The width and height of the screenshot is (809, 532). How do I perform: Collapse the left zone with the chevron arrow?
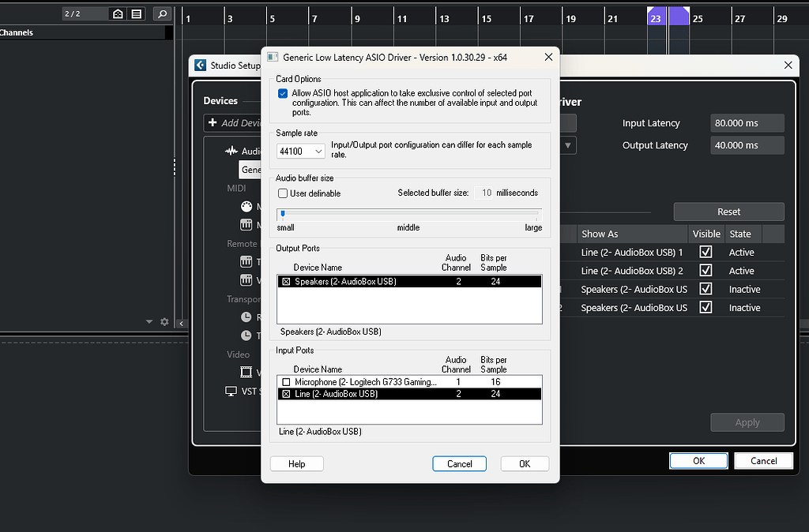tap(181, 323)
